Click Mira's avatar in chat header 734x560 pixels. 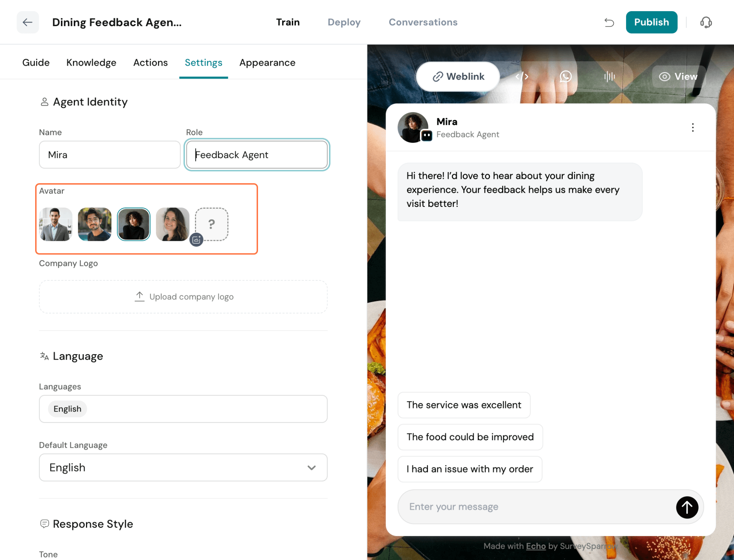click(x=413, y=128)
